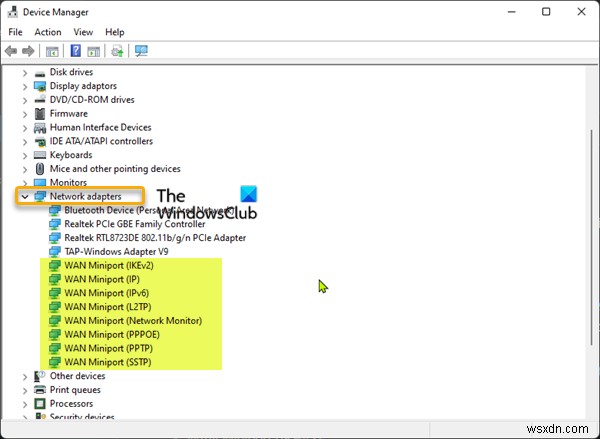Expand the Other devices category
Viewport: 600px width, 439px height.
click(25, 376)
